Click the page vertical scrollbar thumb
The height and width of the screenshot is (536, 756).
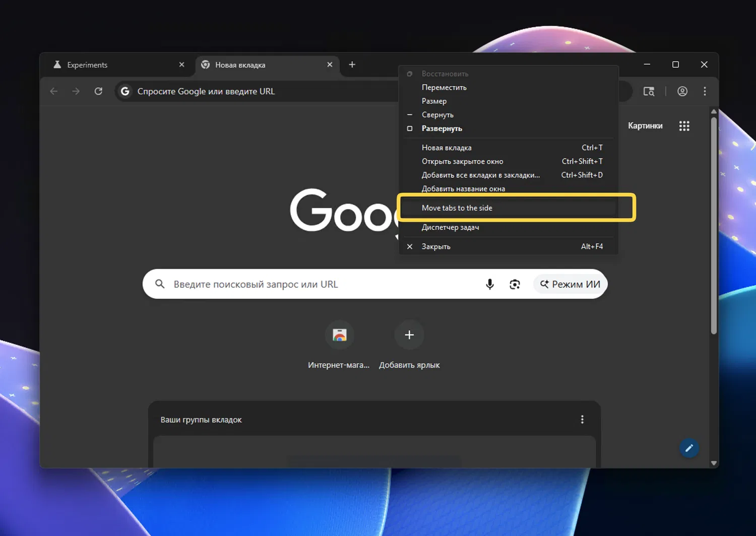[714, 225]
